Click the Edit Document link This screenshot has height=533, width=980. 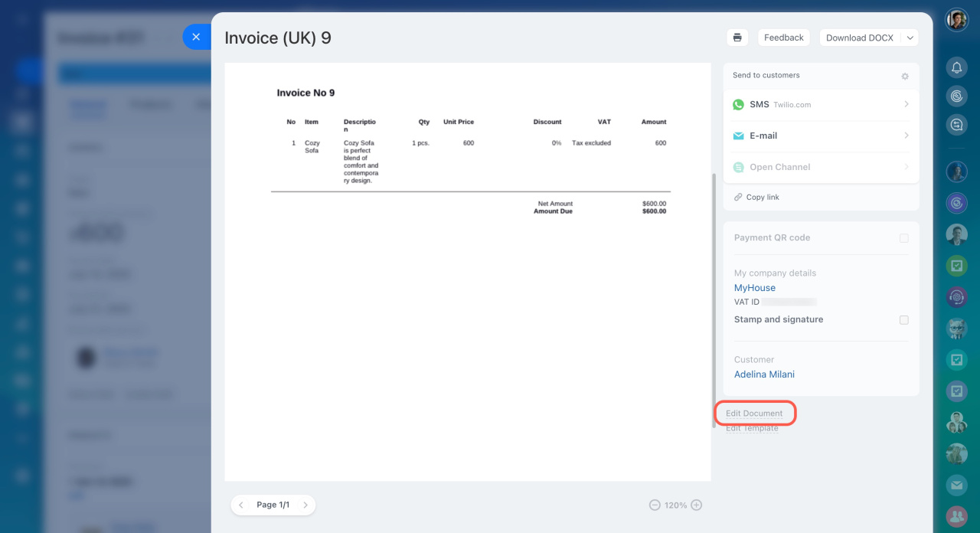tap(754, 414)
